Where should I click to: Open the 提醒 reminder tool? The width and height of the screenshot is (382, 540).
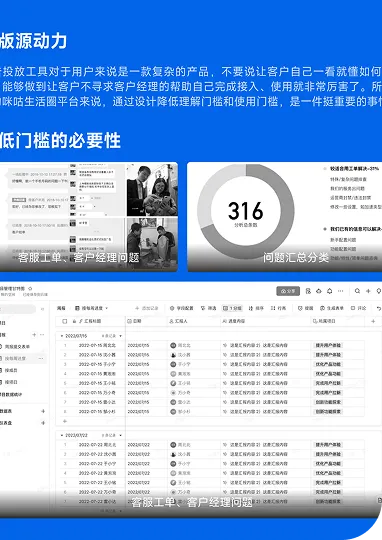point(306,308)
